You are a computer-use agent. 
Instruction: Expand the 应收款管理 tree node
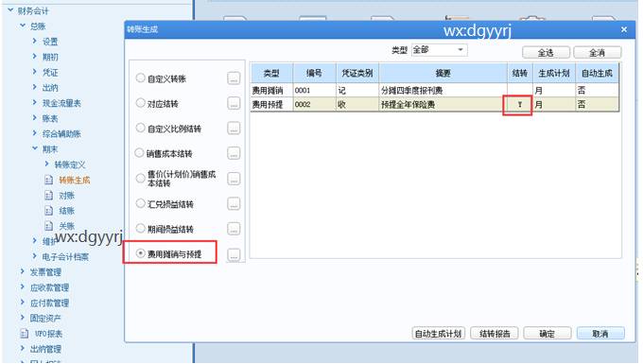coord(23,286)
